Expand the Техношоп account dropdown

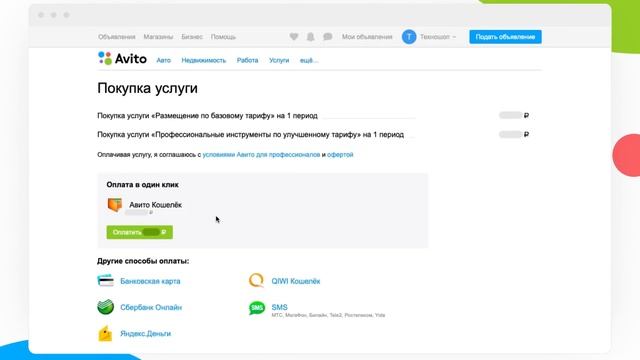click(438, 37)
